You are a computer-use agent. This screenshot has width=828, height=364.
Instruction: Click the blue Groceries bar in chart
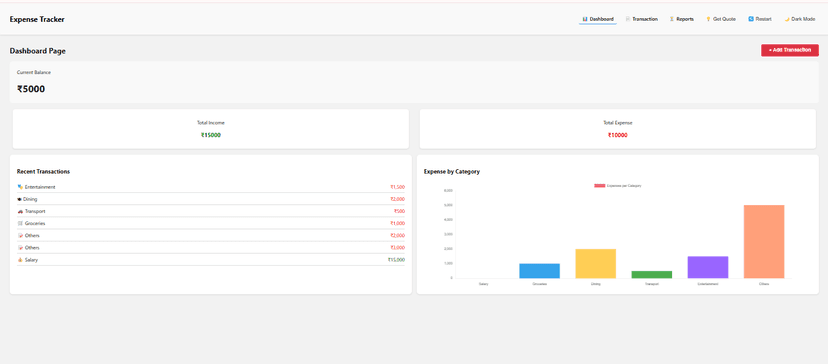click(539, 271)
